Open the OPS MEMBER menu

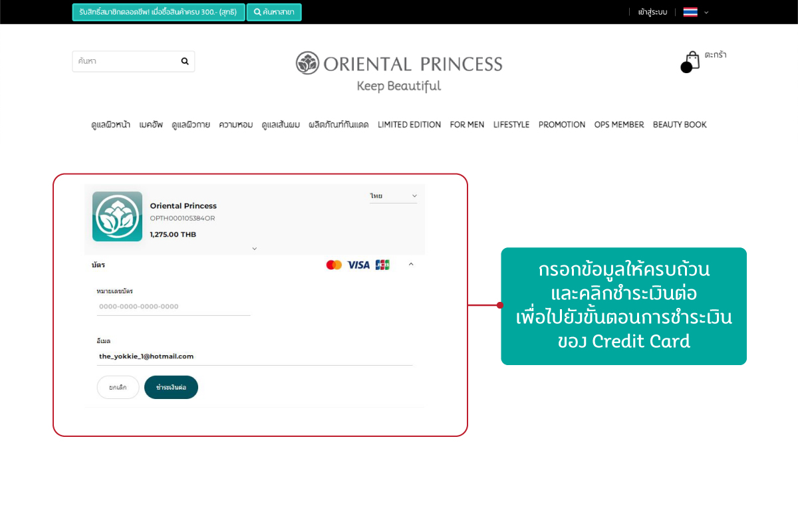619,124
